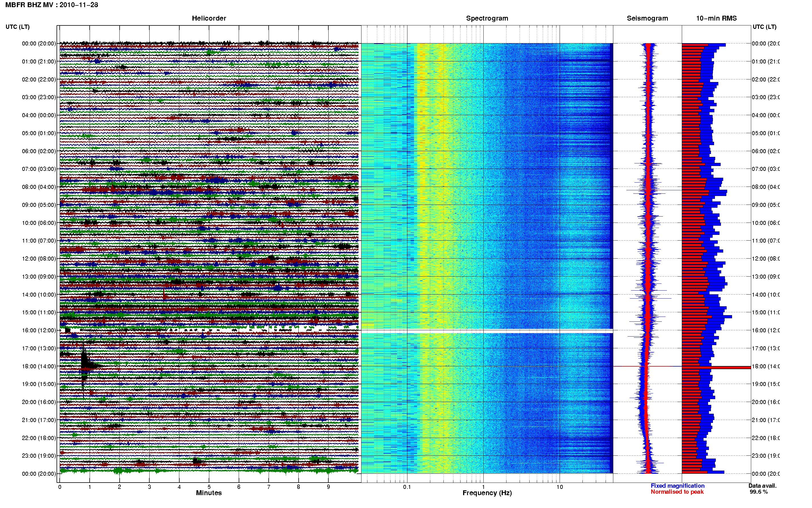Click minute tick 5 on Helicorder axis
This screenshot has height=508, width=812.
point(209,487)
